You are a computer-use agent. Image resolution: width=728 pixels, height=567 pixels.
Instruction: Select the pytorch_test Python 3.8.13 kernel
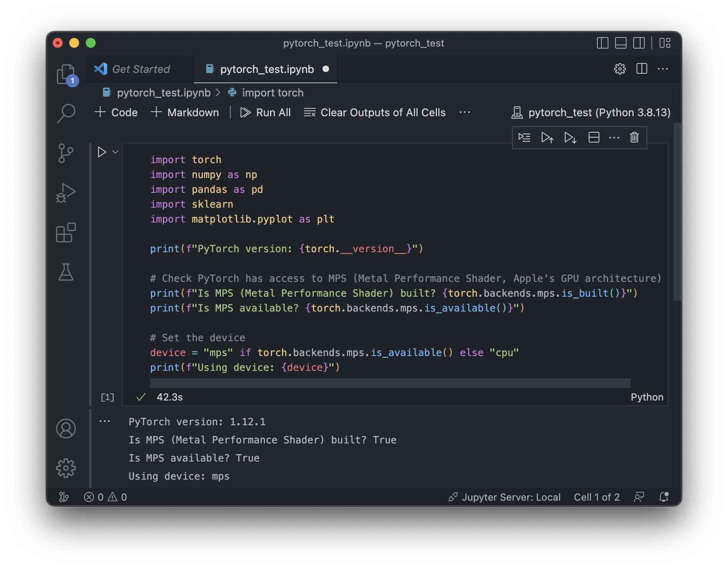coord(591,112)
